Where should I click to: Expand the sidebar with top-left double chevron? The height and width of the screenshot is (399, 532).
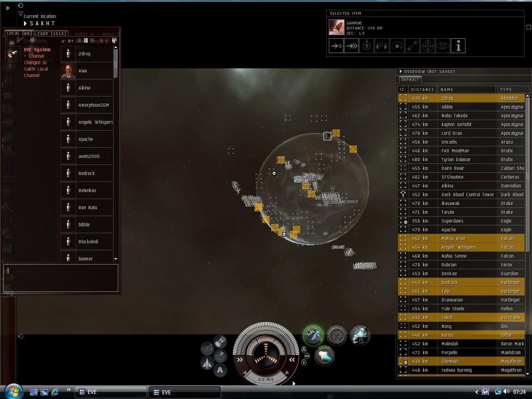pos(7,8)
